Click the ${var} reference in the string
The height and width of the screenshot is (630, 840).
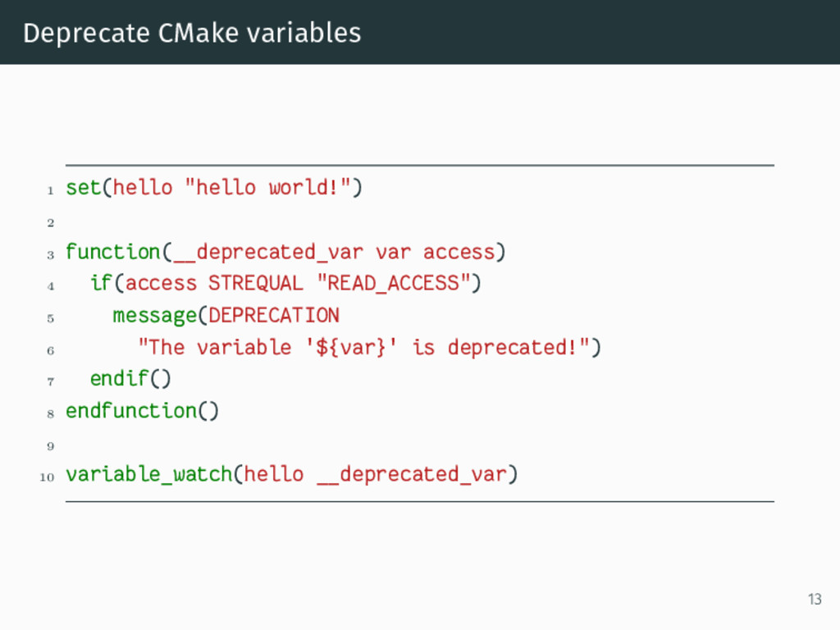coord(350,348)
